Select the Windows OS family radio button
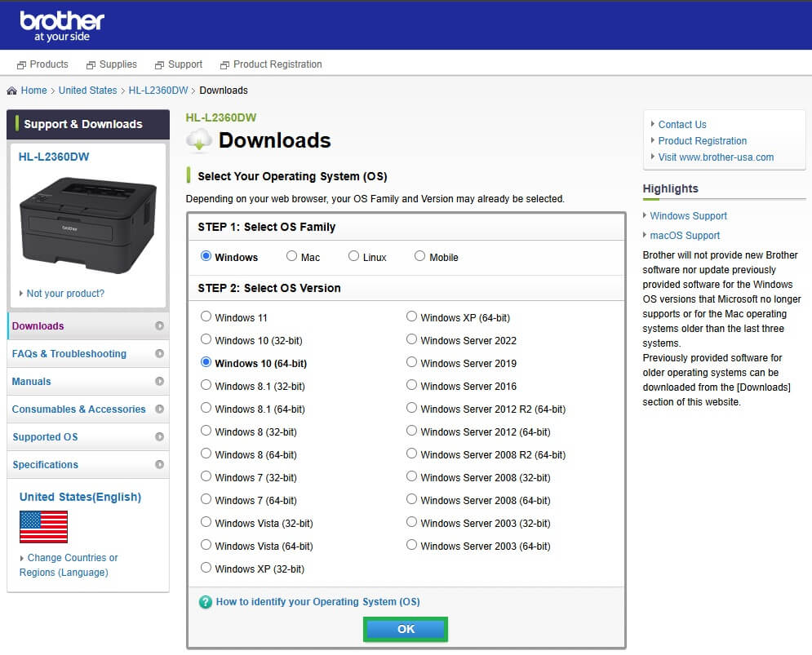Viewport: 812px width, 655px height. [x=206, y=256]
